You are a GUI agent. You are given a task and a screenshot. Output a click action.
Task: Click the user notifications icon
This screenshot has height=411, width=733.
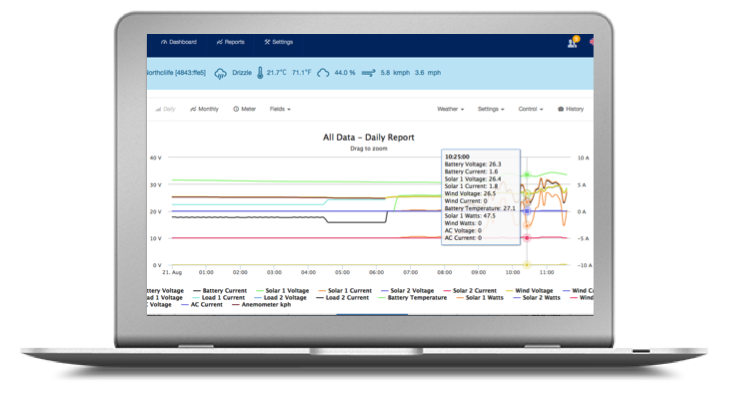572,42
